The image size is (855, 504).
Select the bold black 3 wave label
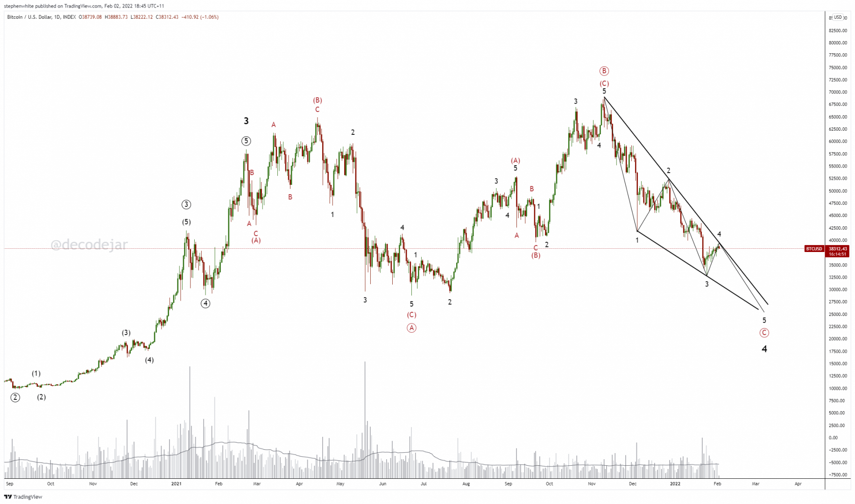[x=246, y=121]
